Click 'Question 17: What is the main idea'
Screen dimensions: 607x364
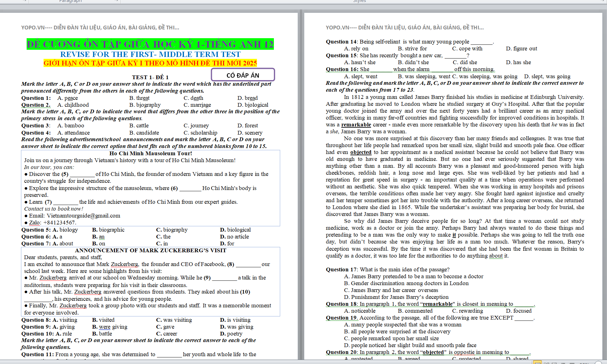pos(388,269)
